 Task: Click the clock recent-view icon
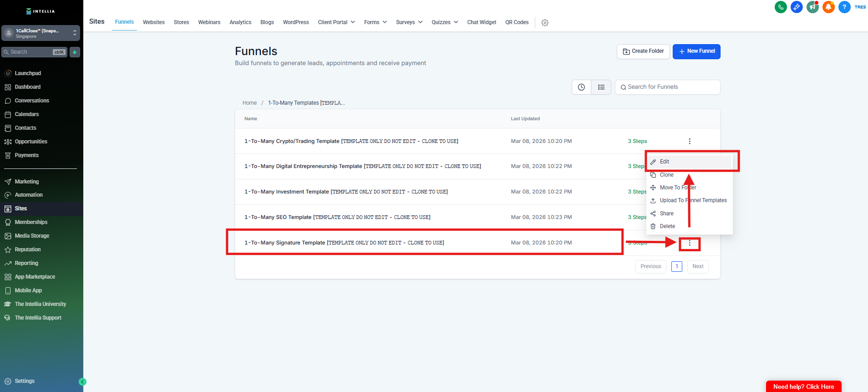[581, 87]
